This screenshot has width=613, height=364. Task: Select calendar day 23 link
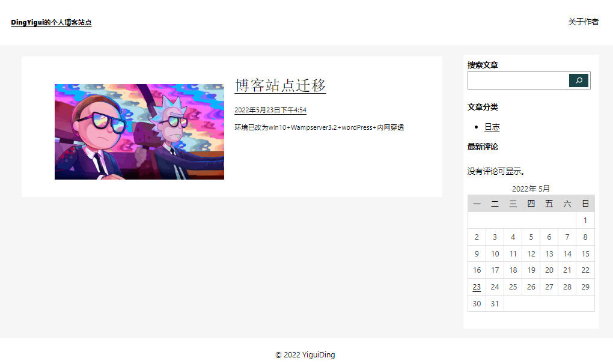tap(477, 287)
